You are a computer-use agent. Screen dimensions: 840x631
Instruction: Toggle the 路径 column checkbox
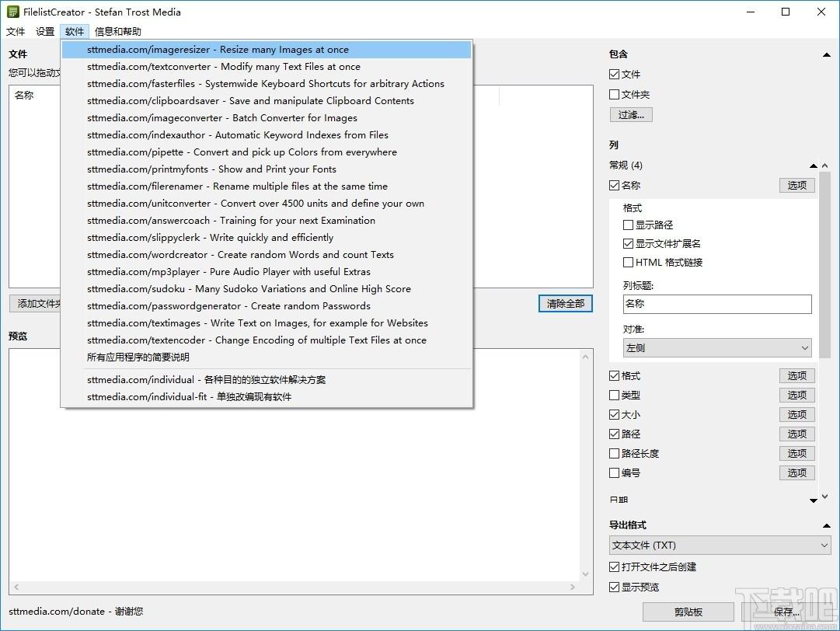click(x=615, y=434)
